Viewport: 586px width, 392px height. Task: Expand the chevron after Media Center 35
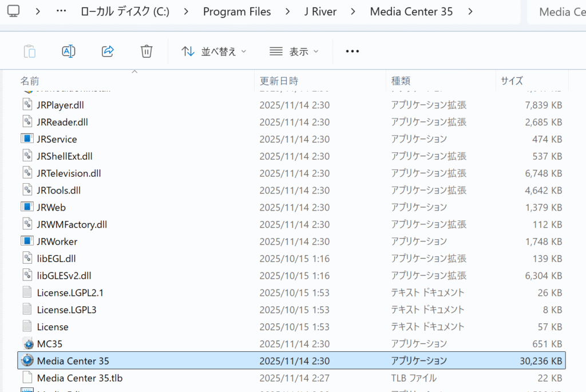point(470,11)
